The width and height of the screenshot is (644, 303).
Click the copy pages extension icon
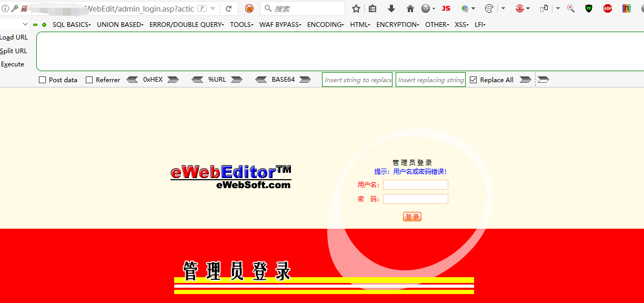[x=544, y=8]
